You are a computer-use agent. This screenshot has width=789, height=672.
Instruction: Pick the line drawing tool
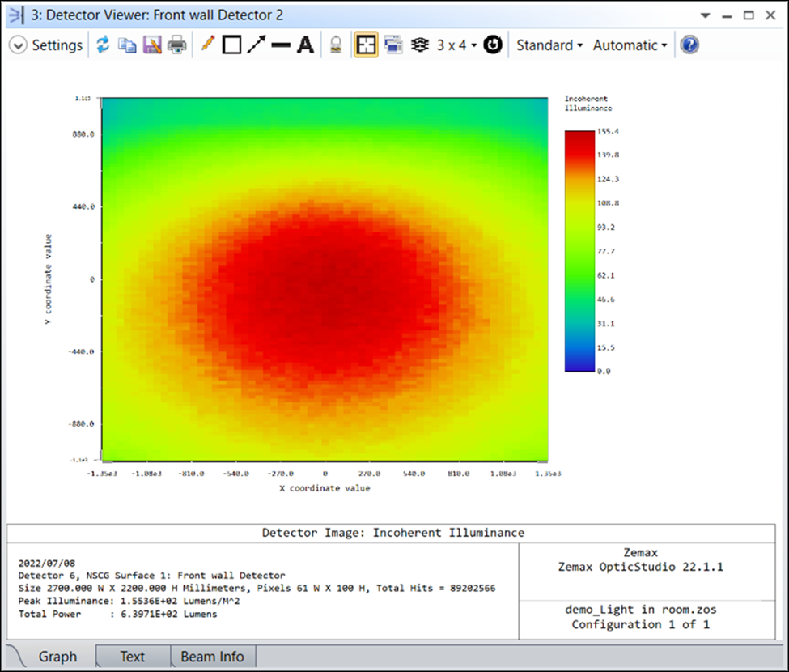281,45
